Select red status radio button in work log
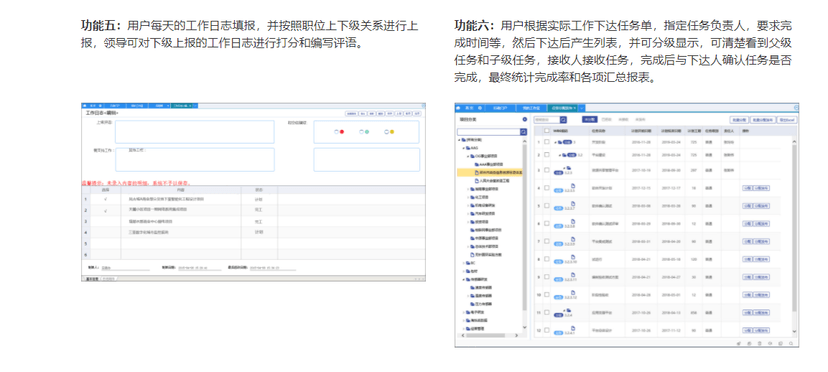The width and height of the screenshot is (828, 372). click(x=336, y=132)
